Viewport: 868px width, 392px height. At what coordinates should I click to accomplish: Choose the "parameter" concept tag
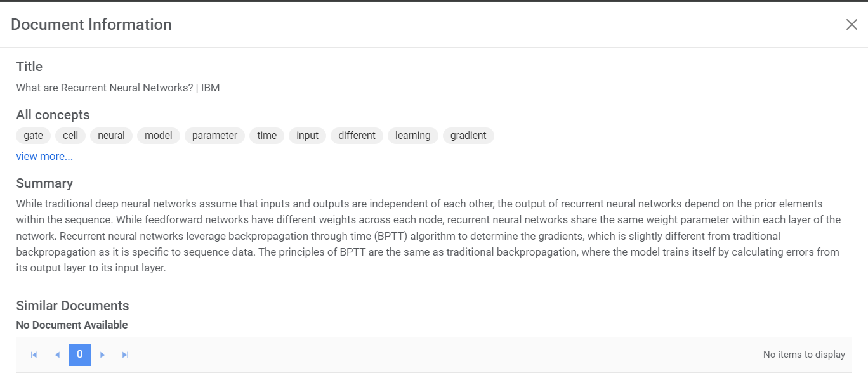coord(214,135)
